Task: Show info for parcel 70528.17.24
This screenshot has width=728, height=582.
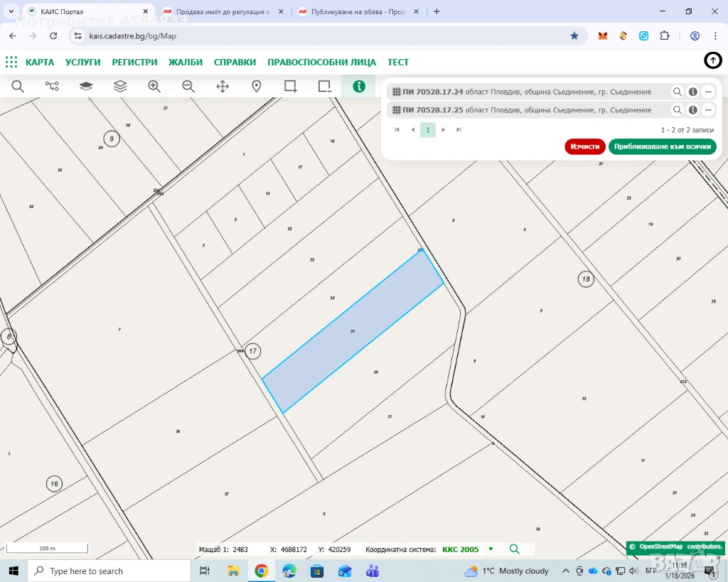Action: pos(692,92)
